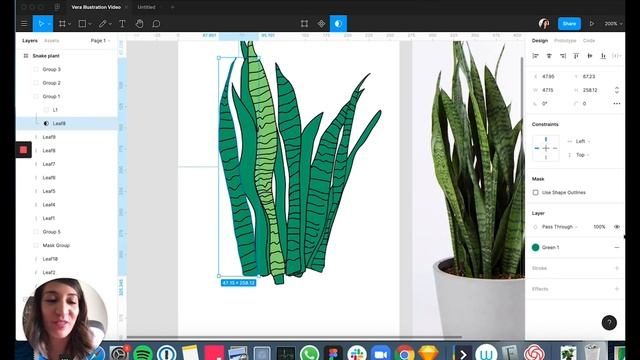
Task: Open the Left horizontal constraint dropdown
Action: pos(582,141)
